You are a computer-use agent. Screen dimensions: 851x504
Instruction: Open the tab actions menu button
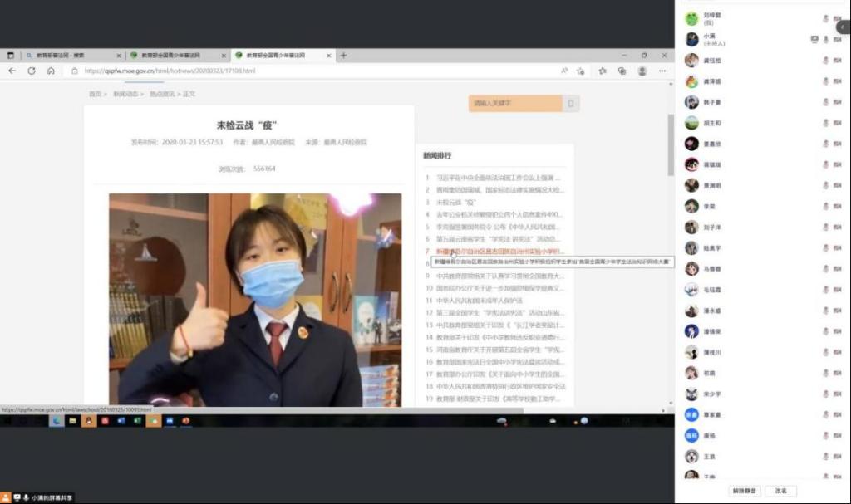(11, 56)
